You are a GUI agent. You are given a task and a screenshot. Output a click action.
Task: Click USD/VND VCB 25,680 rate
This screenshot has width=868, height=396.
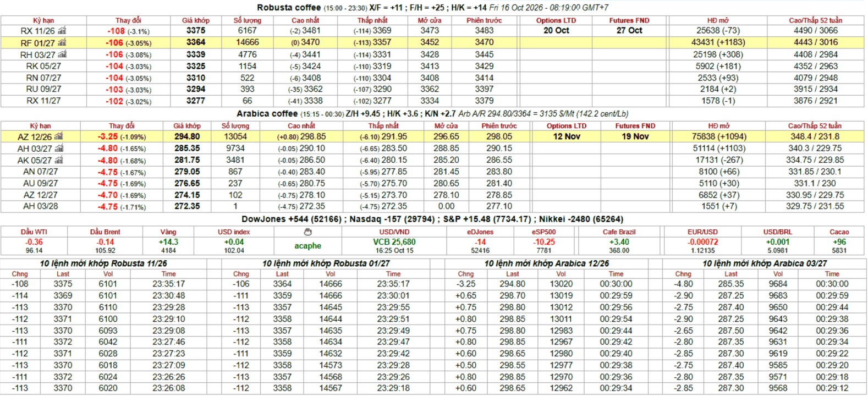click(394, 242)
